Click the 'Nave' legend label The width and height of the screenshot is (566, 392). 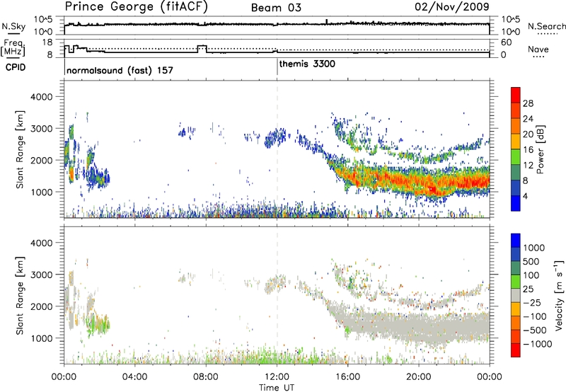(x=538, y=49)
